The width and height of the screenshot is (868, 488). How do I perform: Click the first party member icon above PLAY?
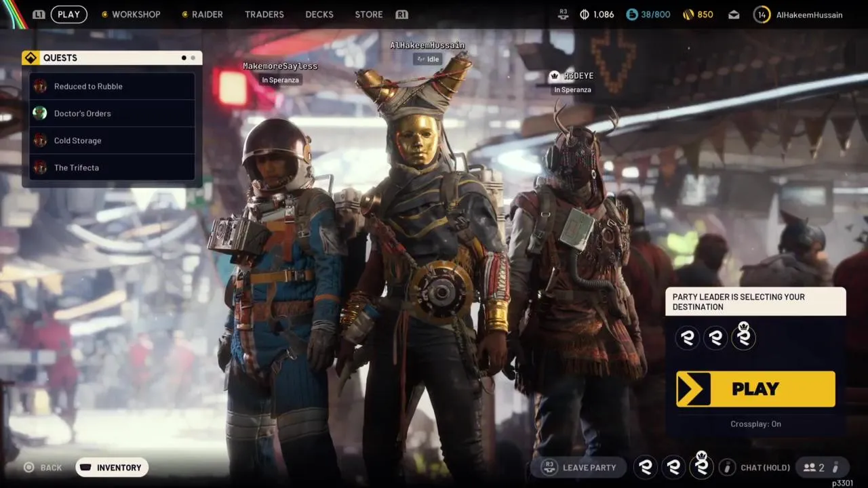pyautogui.click(x=688, y=338)
